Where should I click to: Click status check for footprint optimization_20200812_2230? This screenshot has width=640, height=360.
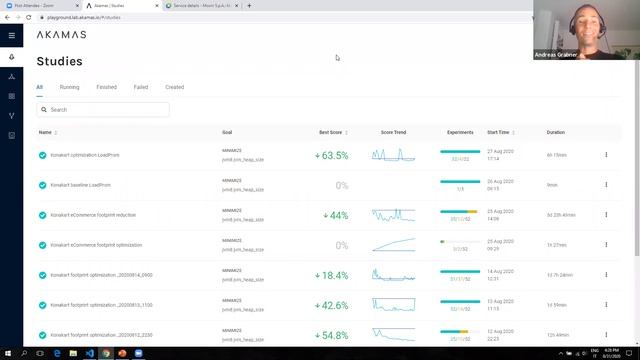click(42, 335)
